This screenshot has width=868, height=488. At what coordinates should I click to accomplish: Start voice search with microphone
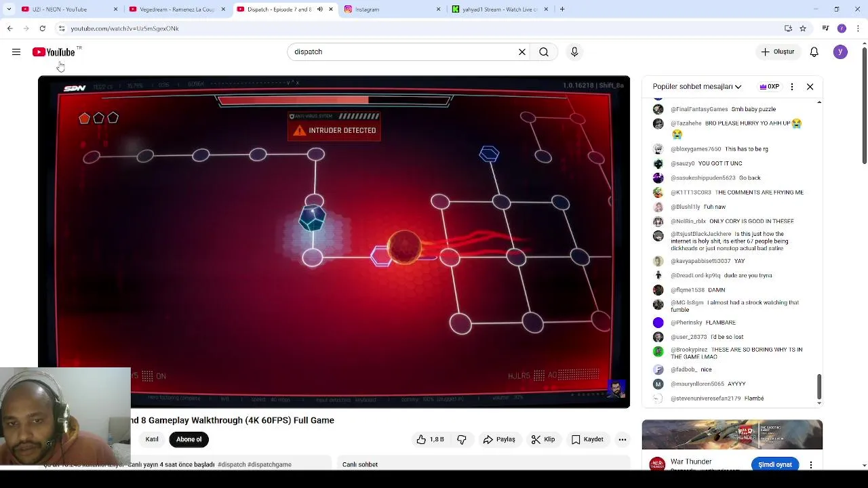pyautogui.click(x=574, y=52)
